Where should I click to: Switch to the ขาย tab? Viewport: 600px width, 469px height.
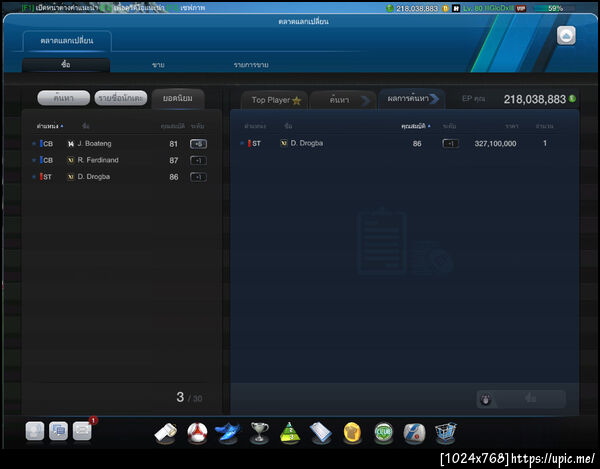158,65
